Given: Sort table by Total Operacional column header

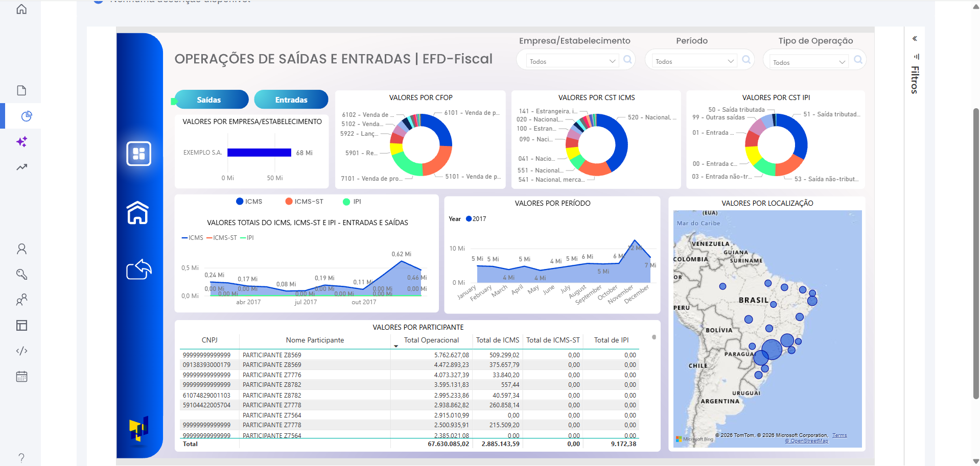Looking at the screenshot, I should tap(431, 340).
